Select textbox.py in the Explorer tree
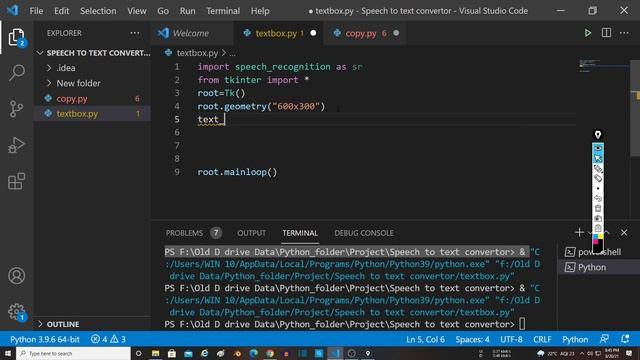 (x=93, y=114)
